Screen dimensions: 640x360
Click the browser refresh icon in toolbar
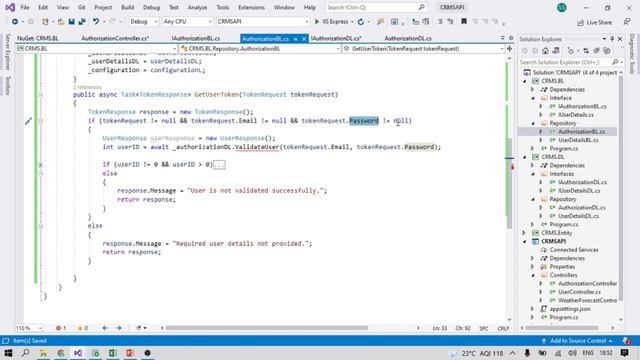click(x=361, y=22)
